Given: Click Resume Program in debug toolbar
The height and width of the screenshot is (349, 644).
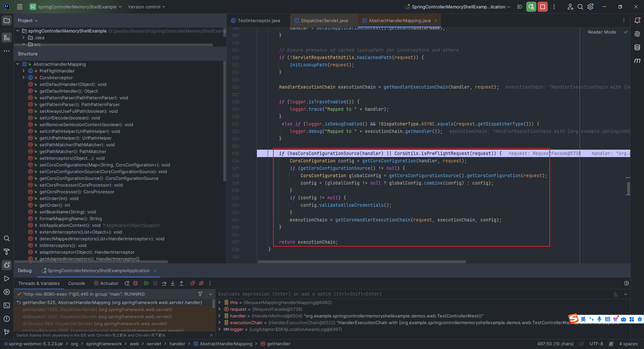Looking at the screenshot, I should [147, 284].
